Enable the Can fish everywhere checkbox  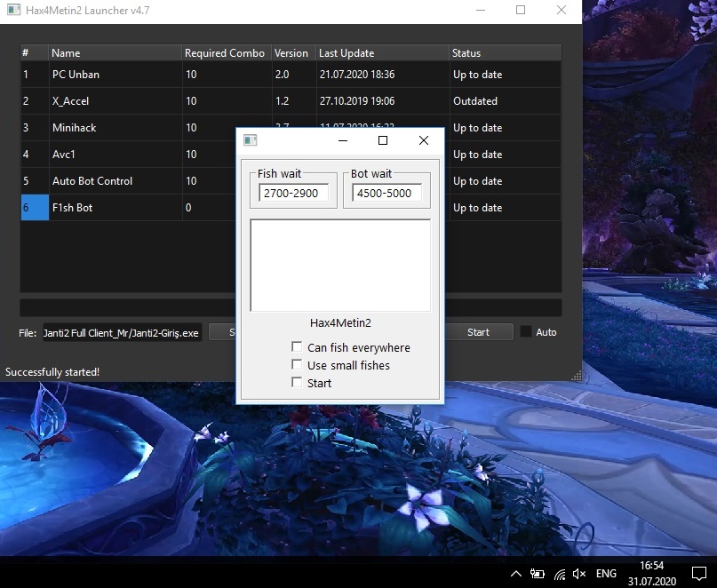(297, 347)
